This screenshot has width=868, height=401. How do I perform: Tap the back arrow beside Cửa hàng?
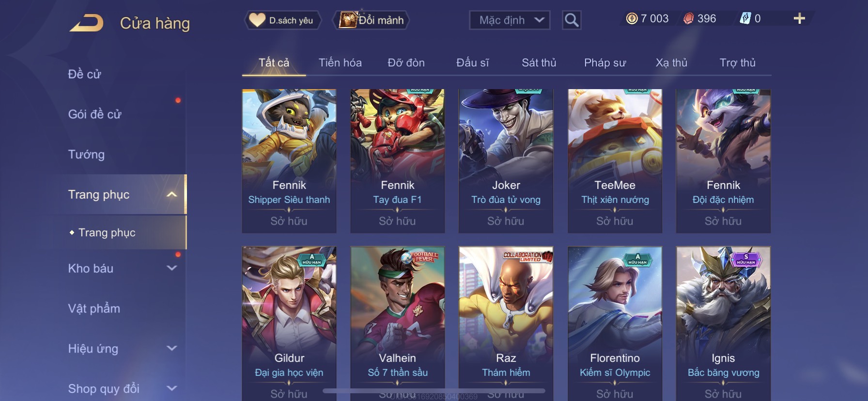point(86,23)
